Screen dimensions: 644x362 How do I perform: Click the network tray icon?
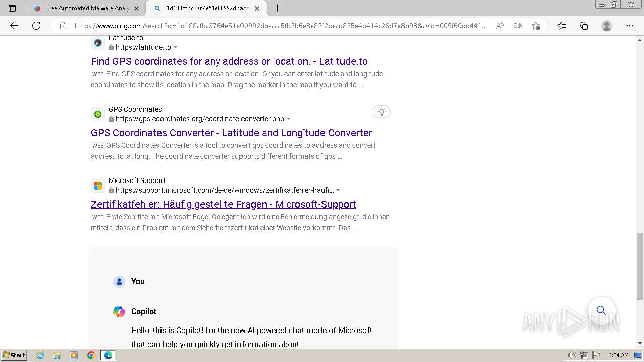pyautogui.click(x=584, y=355)
